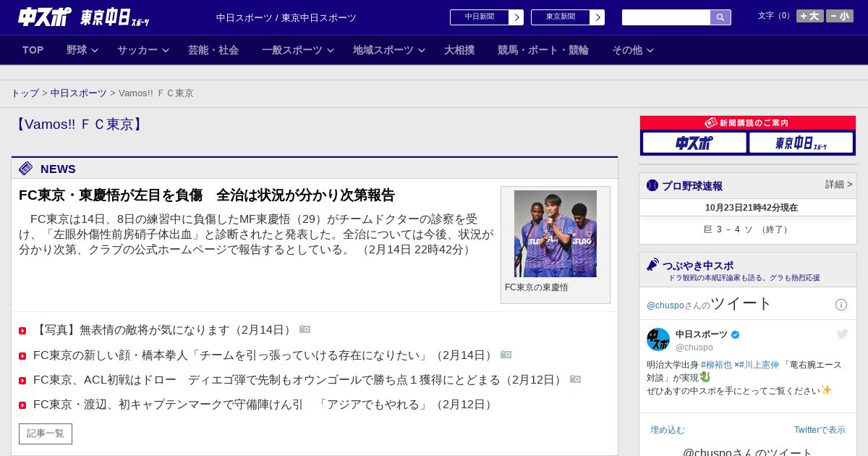Open the #柳裕也 hashtag link
The height and width of the screenshot is (456, 868).
[x=716, y=365]
